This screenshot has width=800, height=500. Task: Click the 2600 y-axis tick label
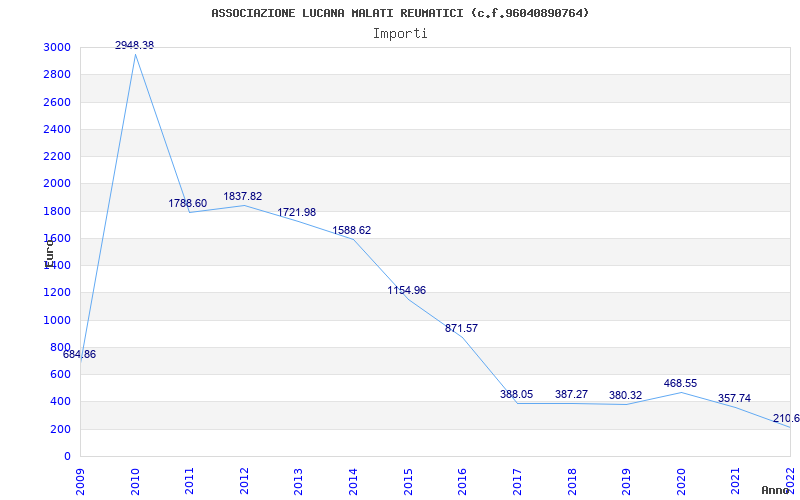point(57,102)
